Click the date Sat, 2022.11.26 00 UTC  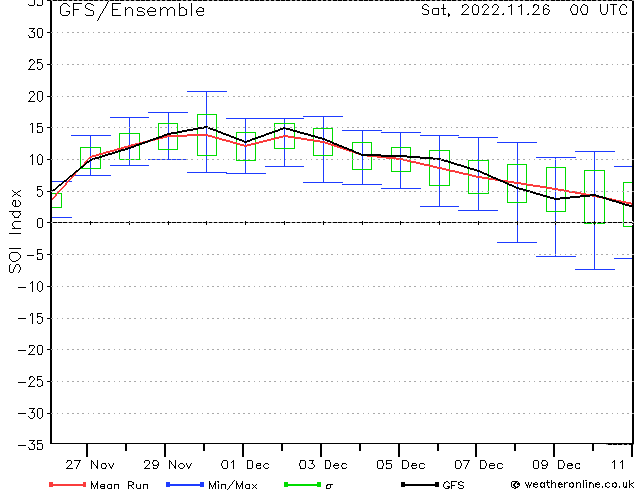[524, 10]
